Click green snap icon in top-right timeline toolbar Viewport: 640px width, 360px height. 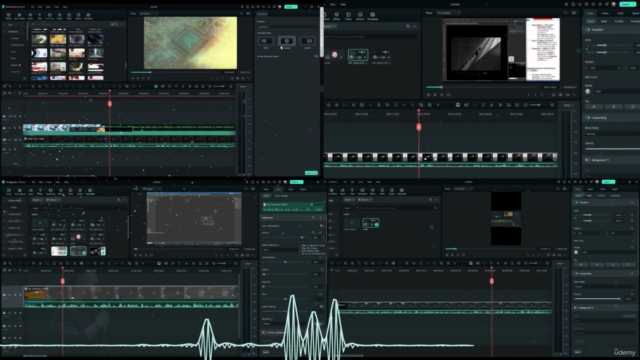point(458,105)
